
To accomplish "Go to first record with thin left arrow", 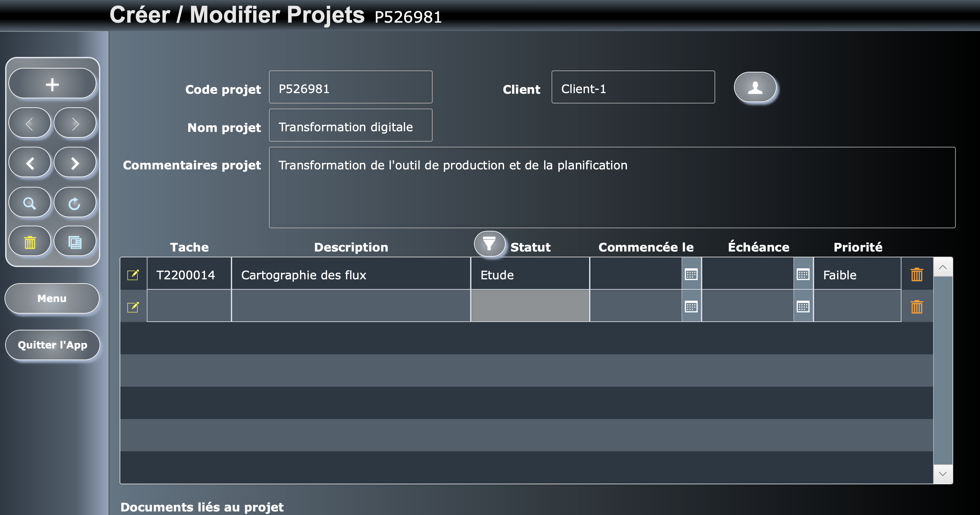I will (x=30, y=123).
